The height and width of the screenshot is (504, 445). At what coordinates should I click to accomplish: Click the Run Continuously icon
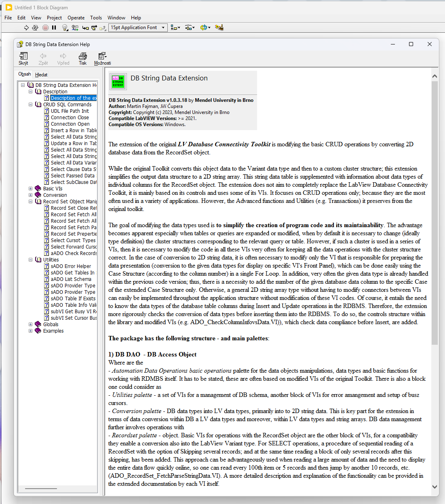click(x=35, y=27)
